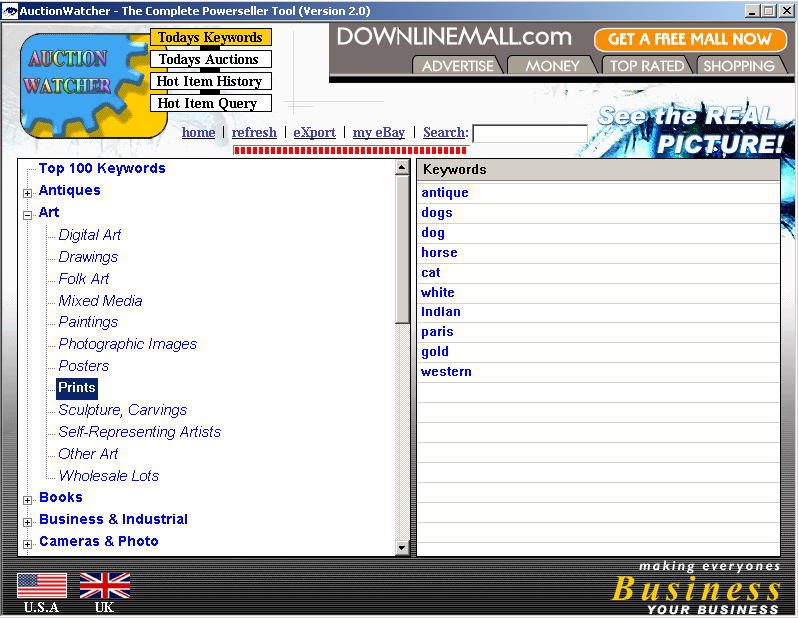Image resolution: width=798 pixels, height=618 pixels.
Task: Click Get a Free Mall Now button
Action: tap(690, 39)
